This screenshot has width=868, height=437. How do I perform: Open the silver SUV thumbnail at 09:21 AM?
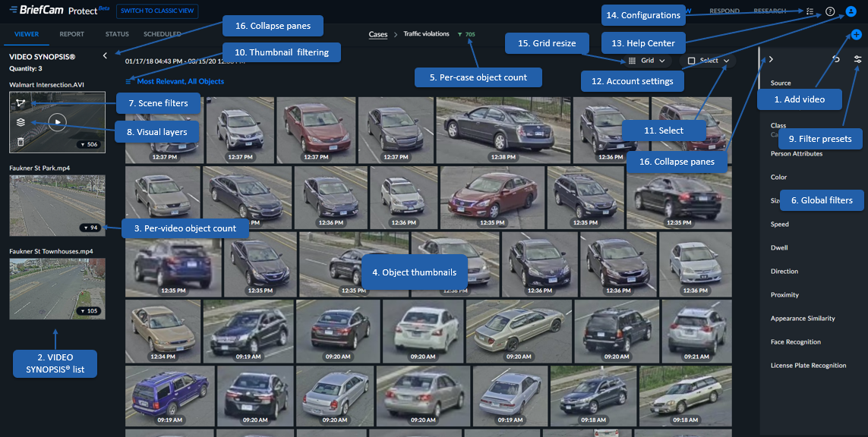(697, 331)
